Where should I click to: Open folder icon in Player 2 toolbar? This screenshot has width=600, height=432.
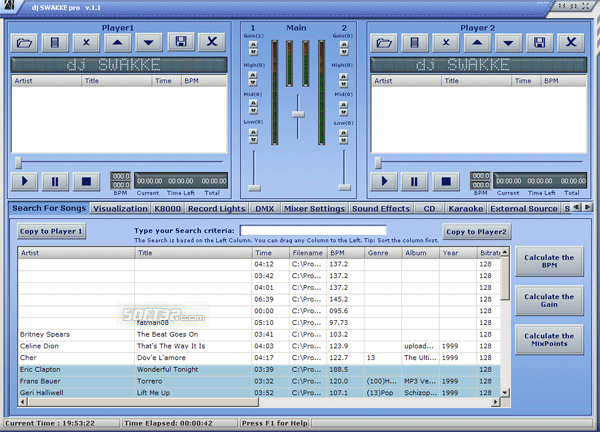[384, 42]
